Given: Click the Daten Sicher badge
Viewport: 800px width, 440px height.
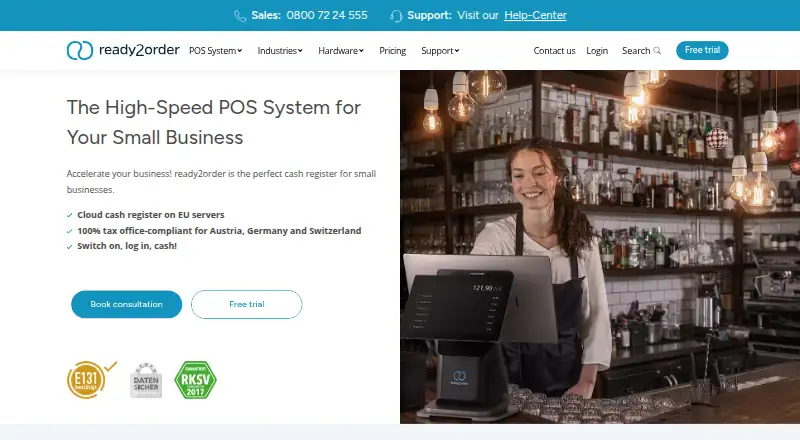Looking at the screenshot, I should (x=146, y=380).
